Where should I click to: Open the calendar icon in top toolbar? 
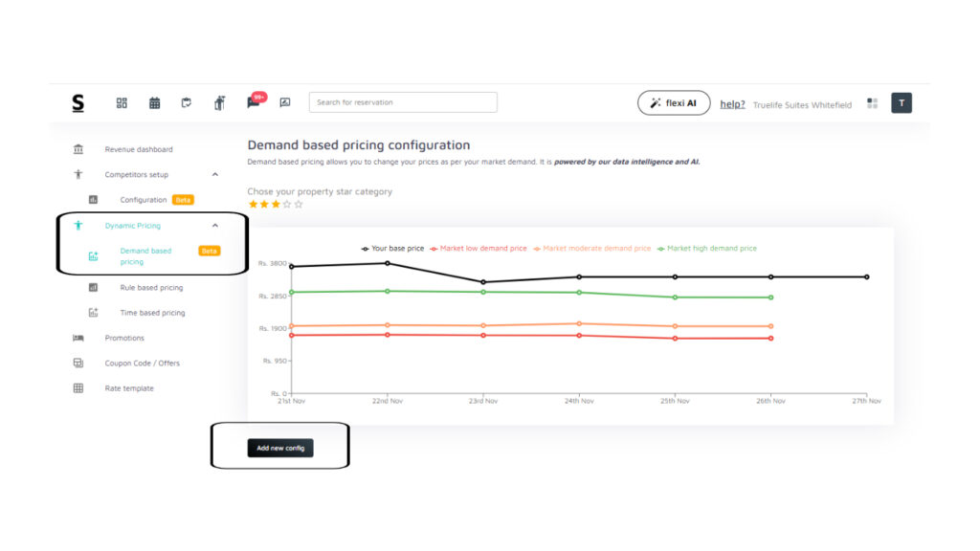pos(154,102)
